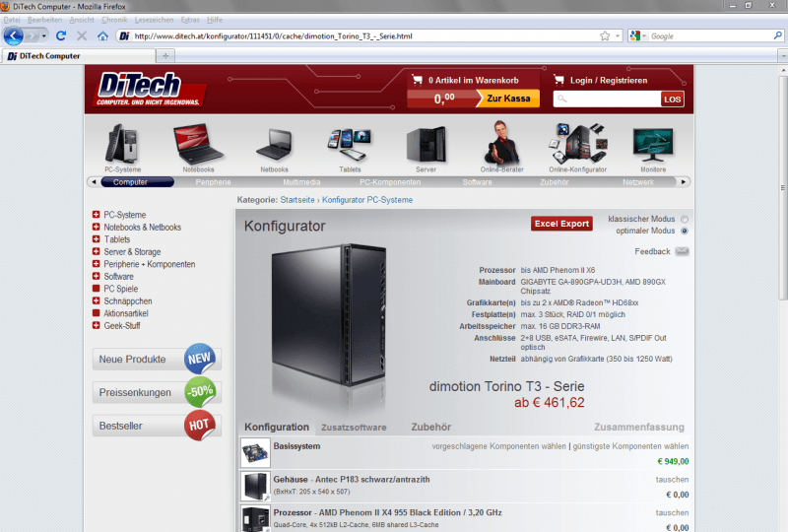Click the Excel Export button
Viewport: 788px width, 532px height.
[561, 224]
